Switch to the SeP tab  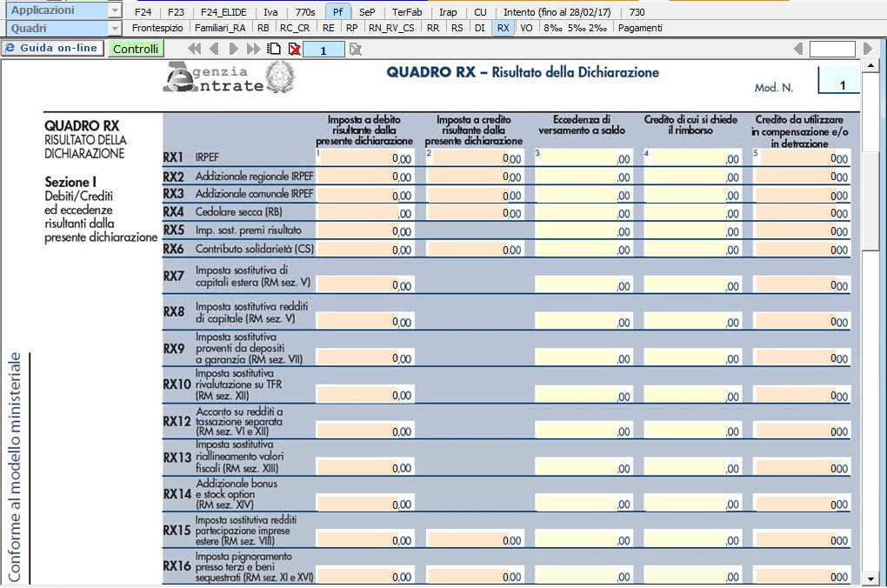coord(367,12)
